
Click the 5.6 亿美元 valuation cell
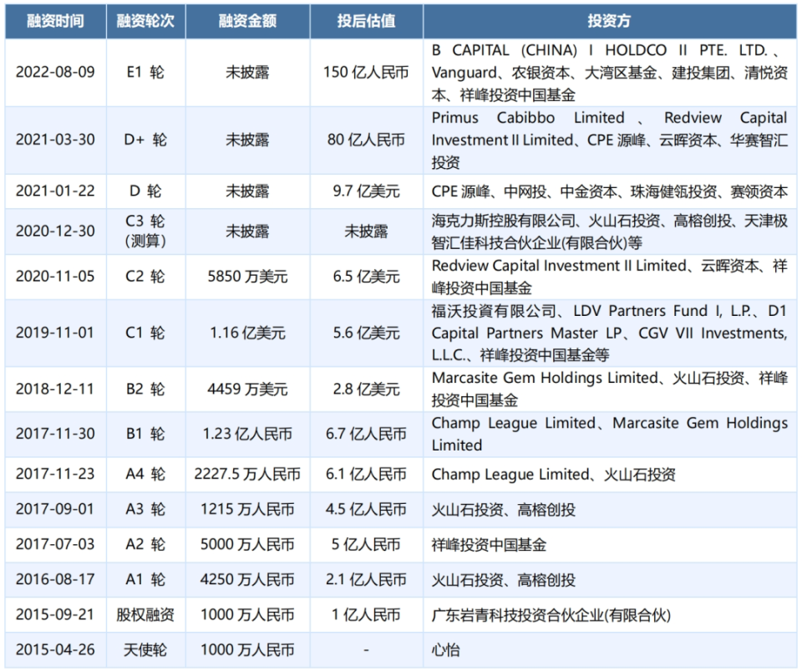pos(366,333)
